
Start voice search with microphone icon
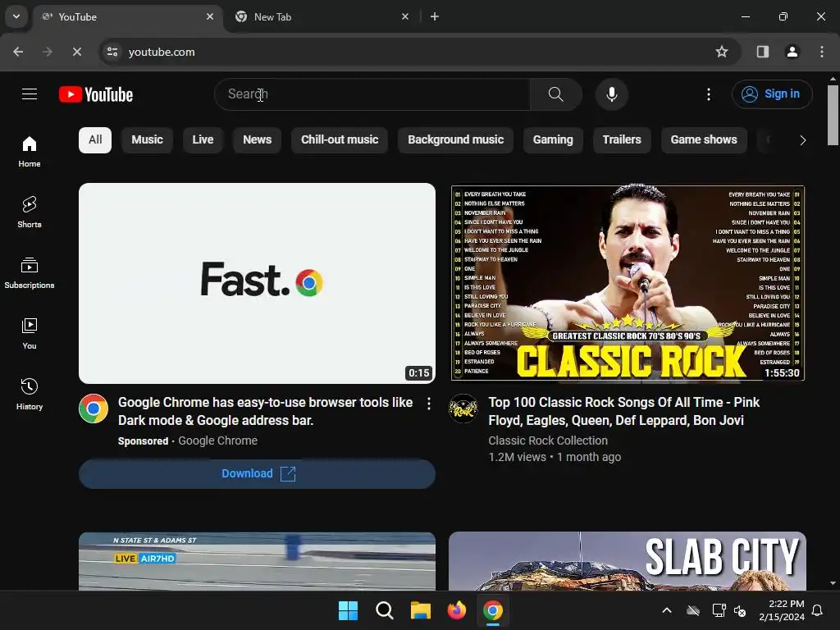tap(611, 94)
